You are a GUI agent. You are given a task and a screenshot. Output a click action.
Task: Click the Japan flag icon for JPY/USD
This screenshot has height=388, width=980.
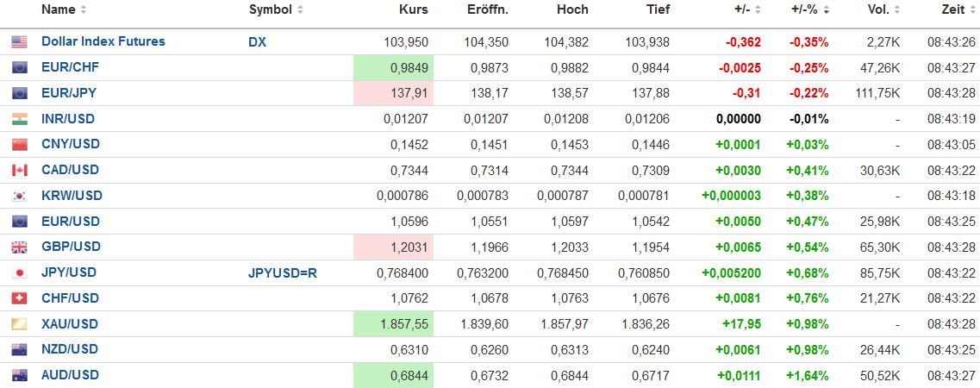(x=19, y=272)
